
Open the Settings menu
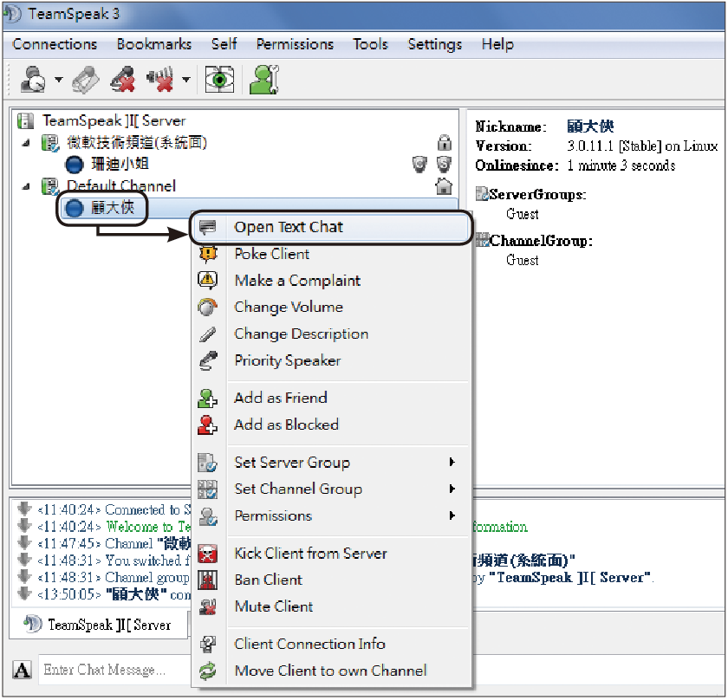click(x=434, y=44)
